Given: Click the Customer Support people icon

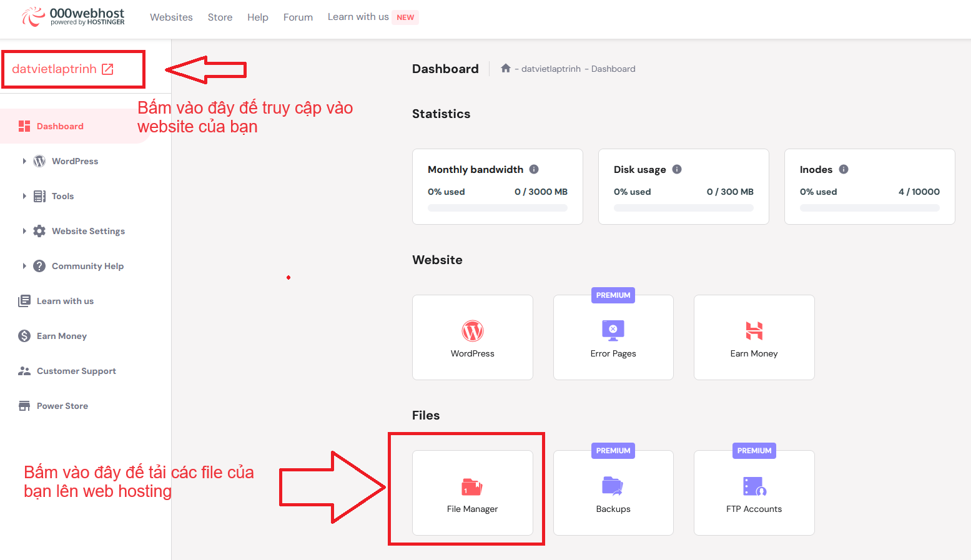Looking at the screenshot, I should coord(24,371).
